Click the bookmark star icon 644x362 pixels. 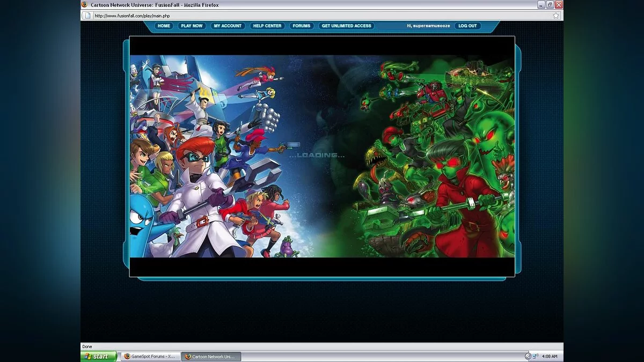[x=556, y=16]
